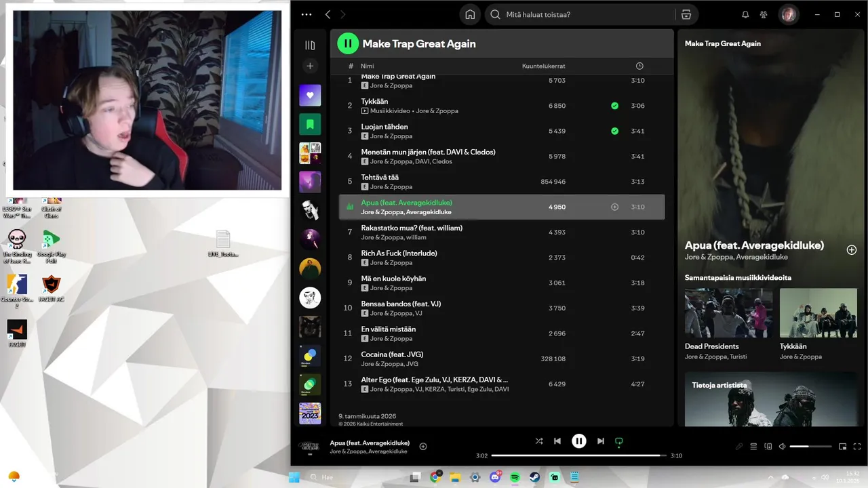Viewport: 868px width, 488px height.
Task: Open artist link 'DAVI, Cledos' under track 4
Action: (434, 161)
